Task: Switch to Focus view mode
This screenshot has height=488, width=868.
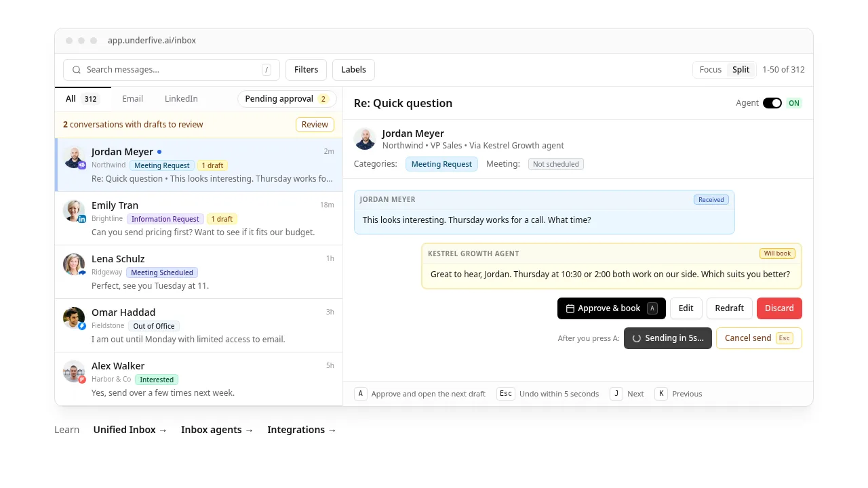Action: coord(711,70)
